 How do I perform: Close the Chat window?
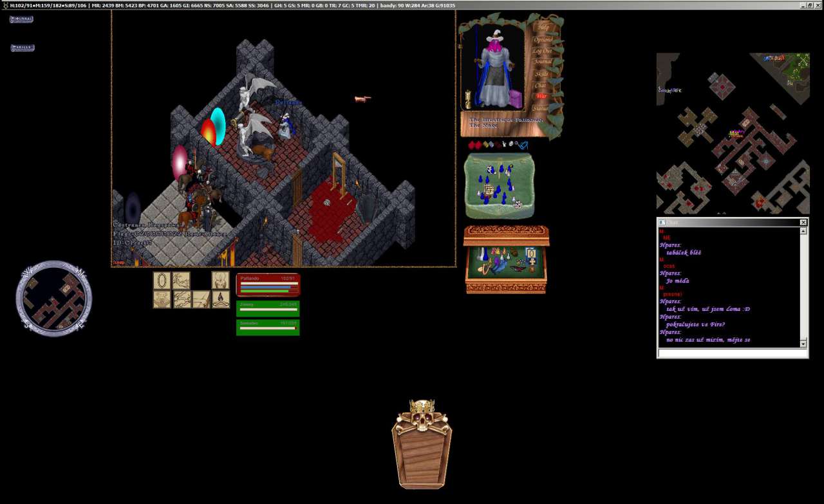coord(803,222)
